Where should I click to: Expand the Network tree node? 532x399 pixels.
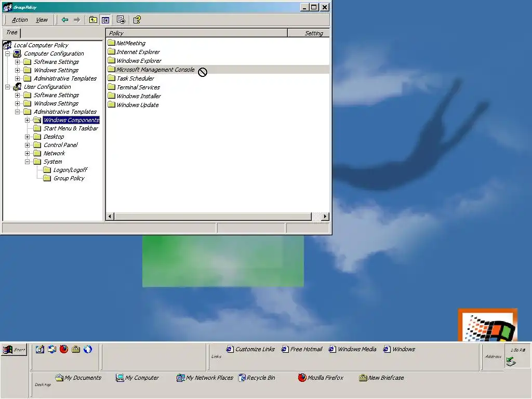tap(27, 153)
